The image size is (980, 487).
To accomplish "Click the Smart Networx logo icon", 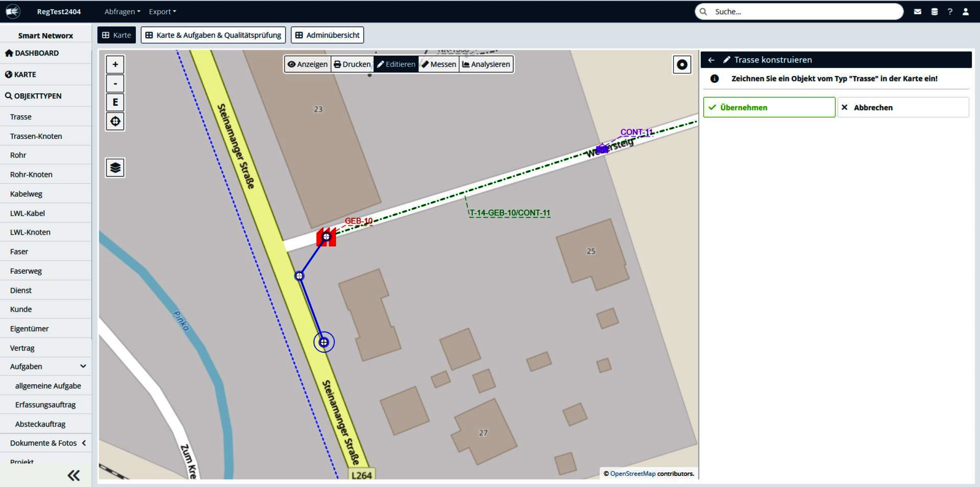I will (12, 11).
